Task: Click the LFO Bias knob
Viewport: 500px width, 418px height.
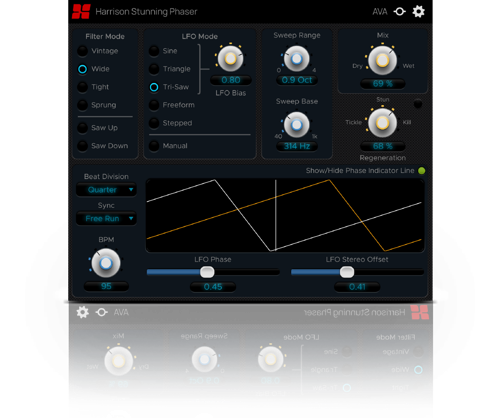Action: click(230, 59)
